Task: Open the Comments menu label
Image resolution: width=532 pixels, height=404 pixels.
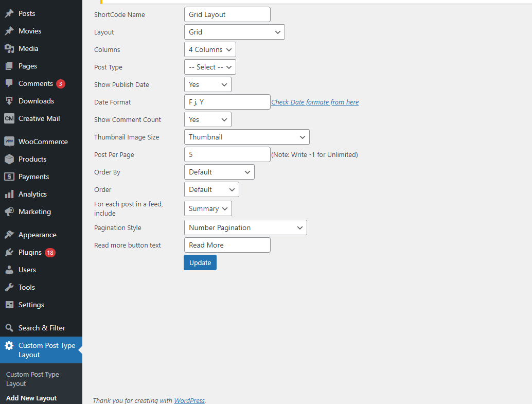Action: (x=36, y=83)
